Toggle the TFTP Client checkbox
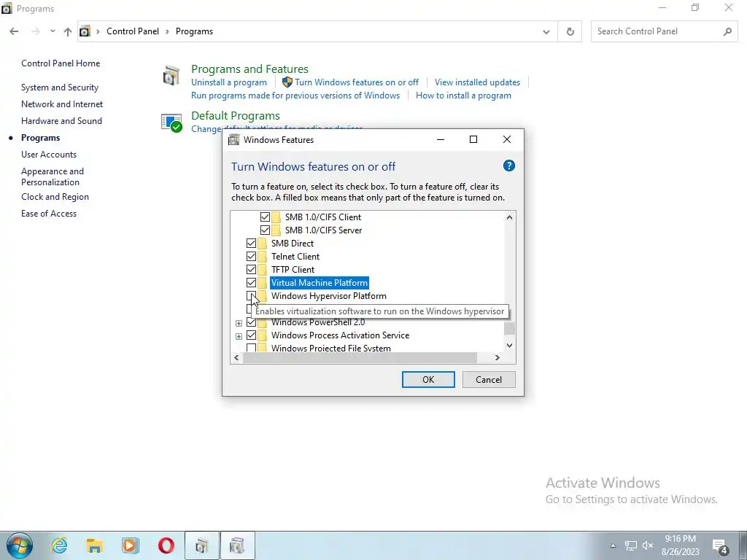Screen dimensions: 747x560 [x=251, y=270]
